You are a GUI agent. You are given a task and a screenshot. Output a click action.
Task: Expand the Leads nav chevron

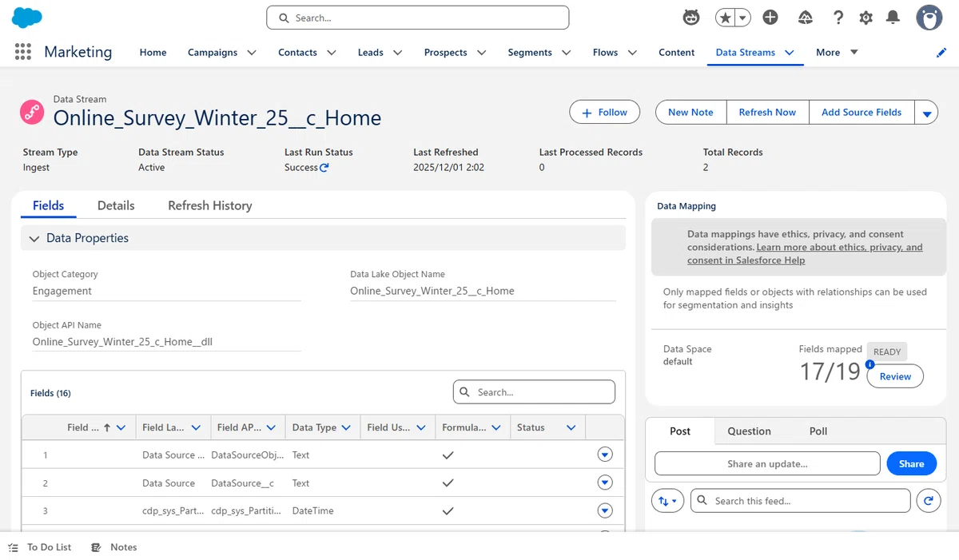click(x=397, y=53)
